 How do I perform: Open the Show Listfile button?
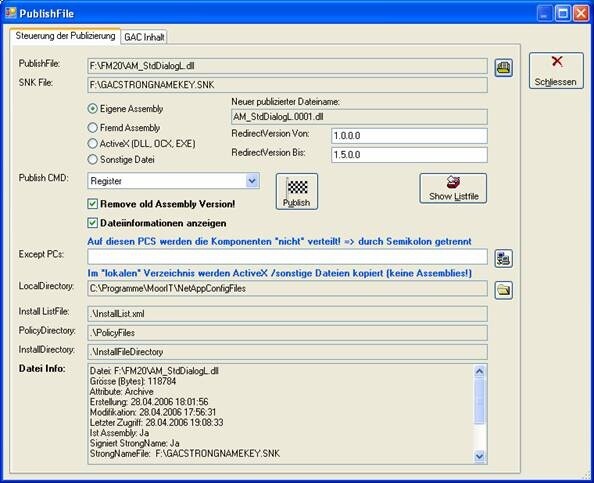tap(453, 188)
